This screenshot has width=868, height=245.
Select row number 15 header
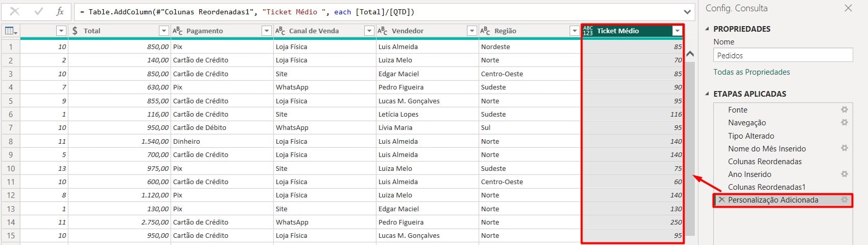pyautogui.click(x=11, y=236)
